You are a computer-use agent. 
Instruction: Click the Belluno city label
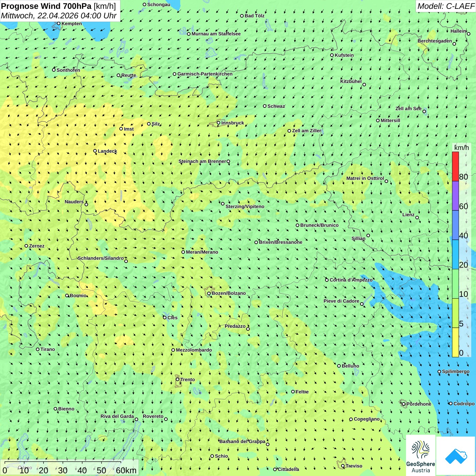(x=350, y=366)
